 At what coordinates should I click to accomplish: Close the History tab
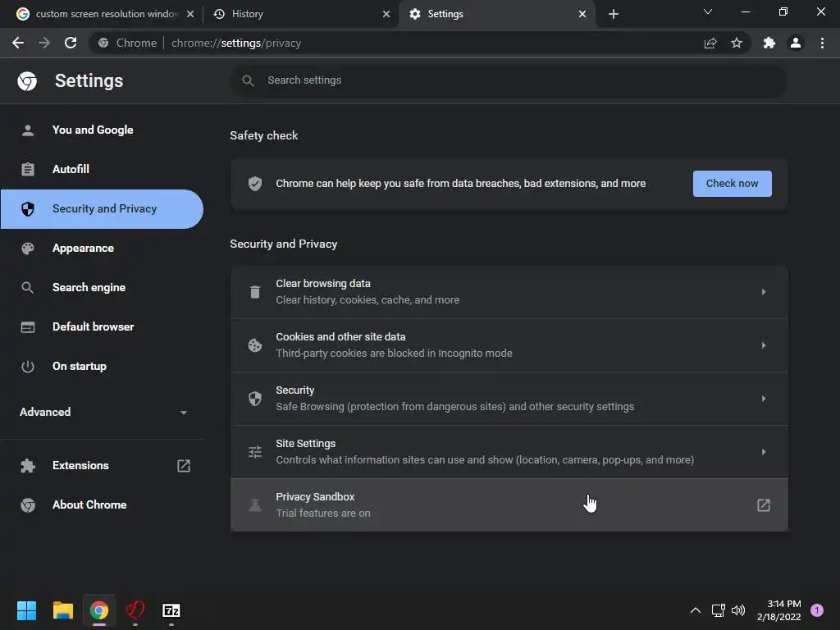(x=386, y=14)
